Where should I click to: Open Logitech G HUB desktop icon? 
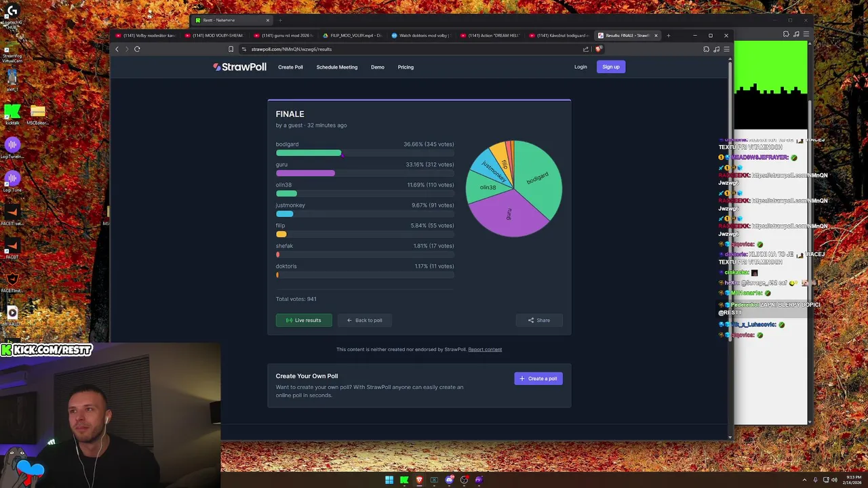(x=12, y=15)
